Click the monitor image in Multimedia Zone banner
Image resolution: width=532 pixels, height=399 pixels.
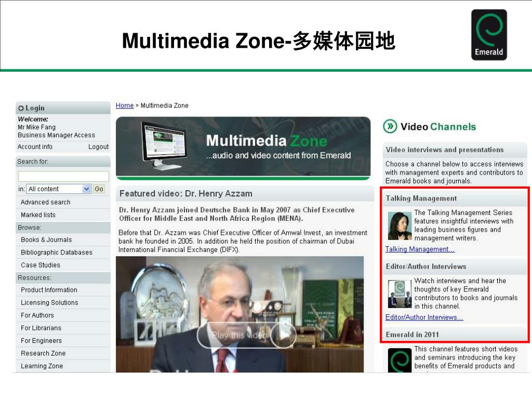point(164,145)
